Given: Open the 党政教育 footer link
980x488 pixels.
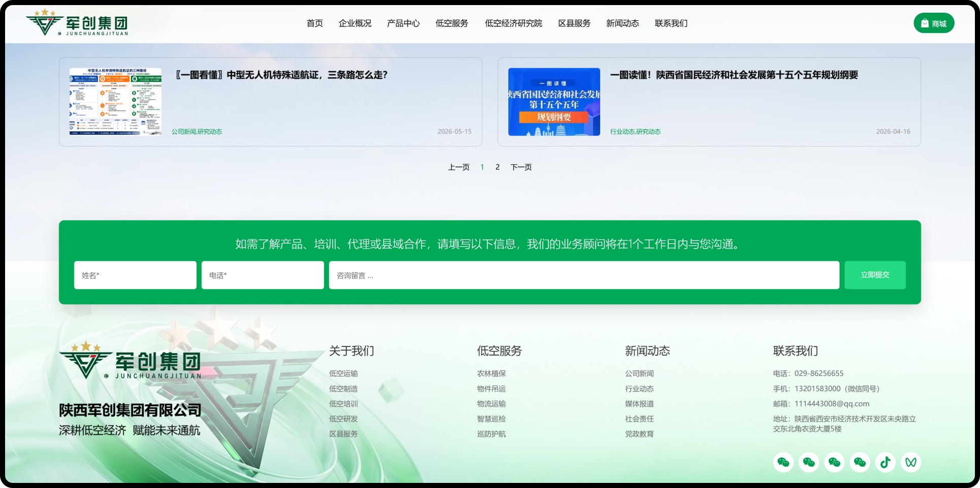Looking at the screenshot, I should click(639, 434).
